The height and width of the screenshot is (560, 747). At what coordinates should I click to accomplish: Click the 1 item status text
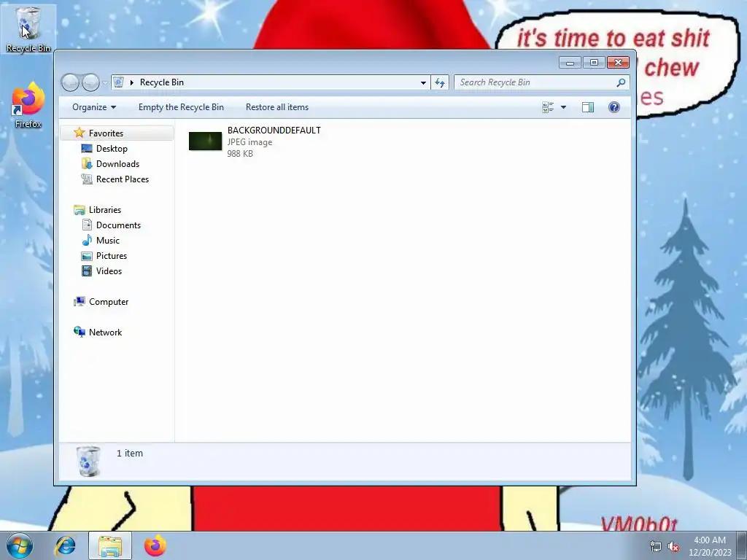pos(130,454)
